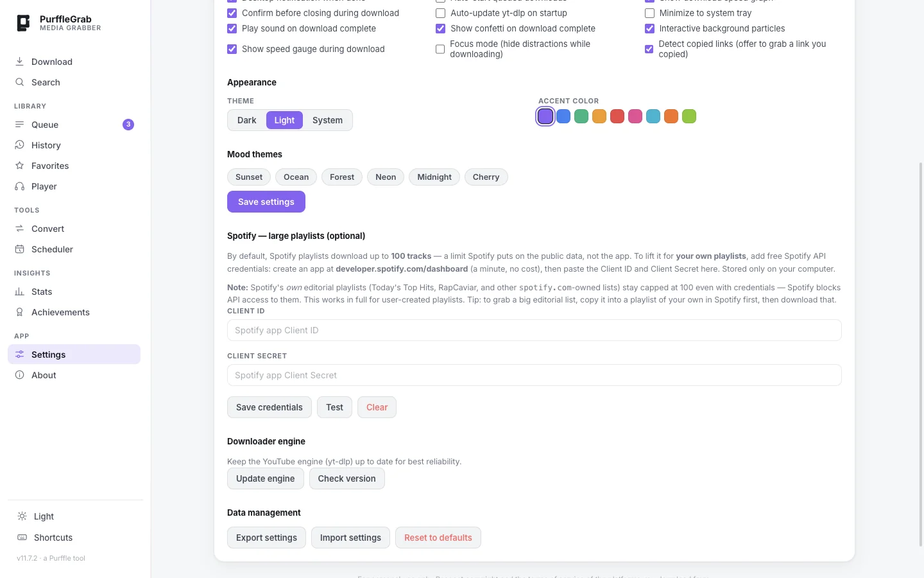Turn on Focus mode checkbox

click(440, 49)
